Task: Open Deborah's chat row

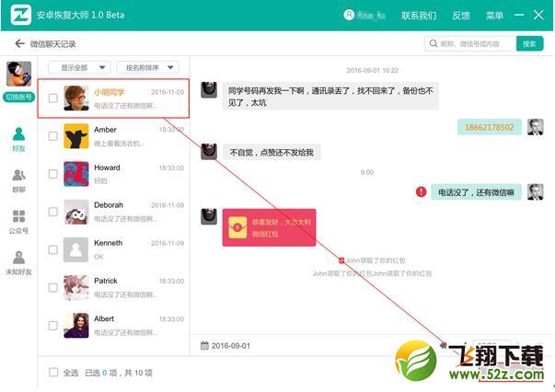Action: click(113, 212)
